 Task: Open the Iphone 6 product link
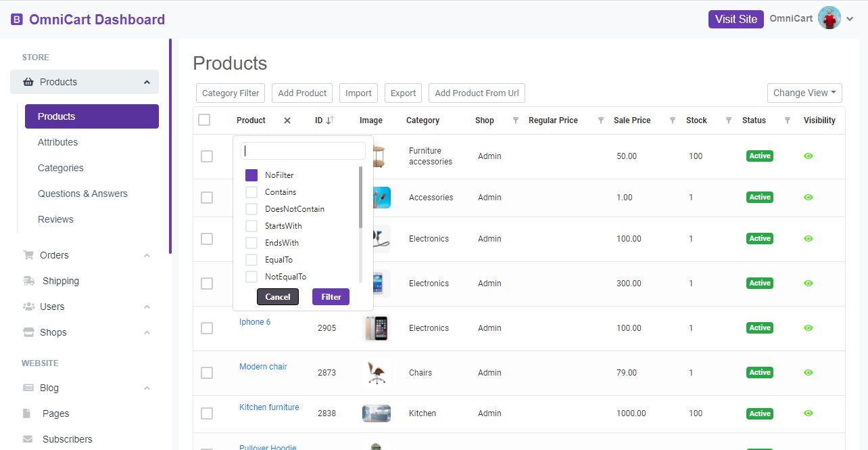255,322
